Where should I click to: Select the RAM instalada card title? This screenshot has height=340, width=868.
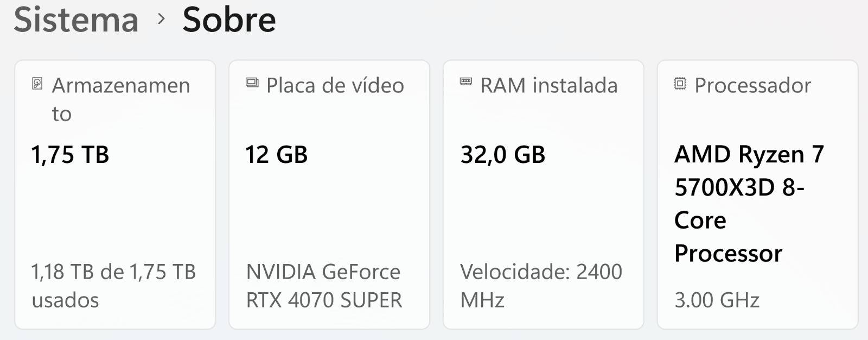pos(548,85)
